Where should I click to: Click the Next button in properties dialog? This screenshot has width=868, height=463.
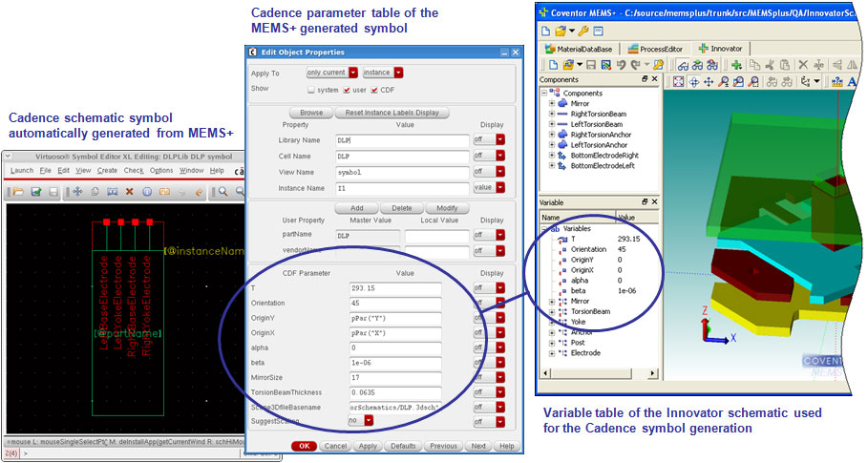click(x=478, y=446)
